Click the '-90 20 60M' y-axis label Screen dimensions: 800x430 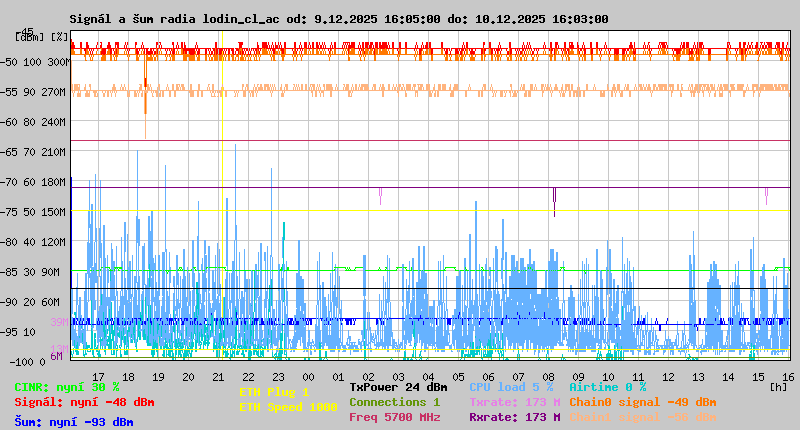(32, 302)
